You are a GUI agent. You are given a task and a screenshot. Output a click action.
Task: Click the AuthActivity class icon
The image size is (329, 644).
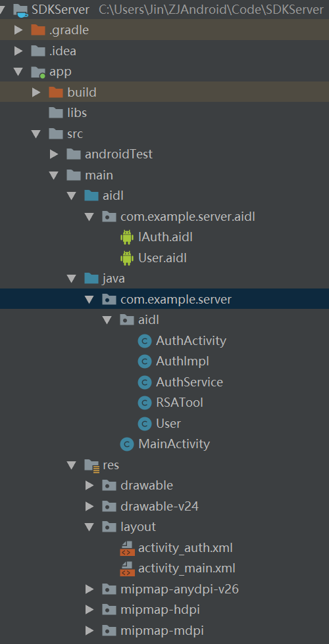click(144, 341)
